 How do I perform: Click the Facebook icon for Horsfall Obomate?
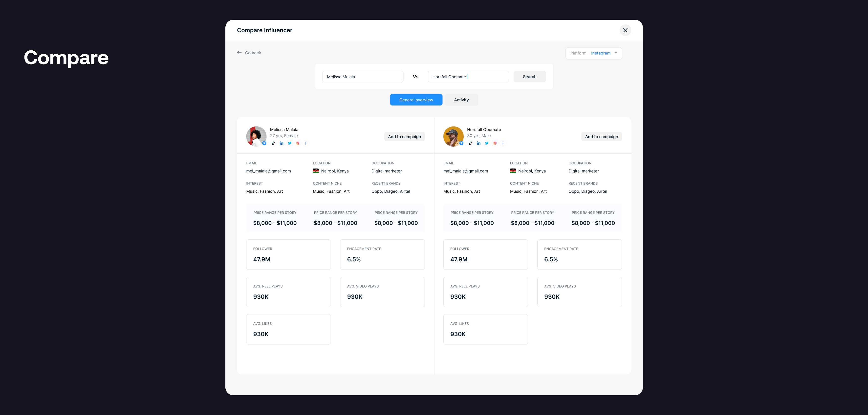click(x=503, y=143)
